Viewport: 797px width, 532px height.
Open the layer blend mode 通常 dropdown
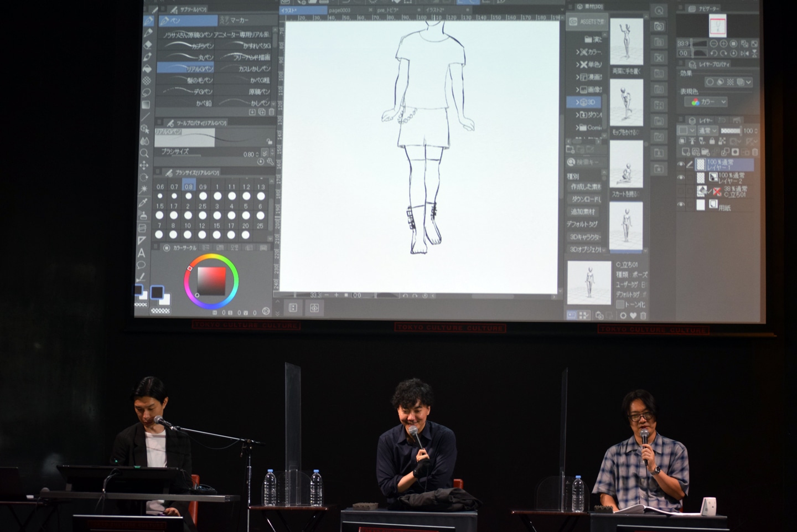[707, 131]
